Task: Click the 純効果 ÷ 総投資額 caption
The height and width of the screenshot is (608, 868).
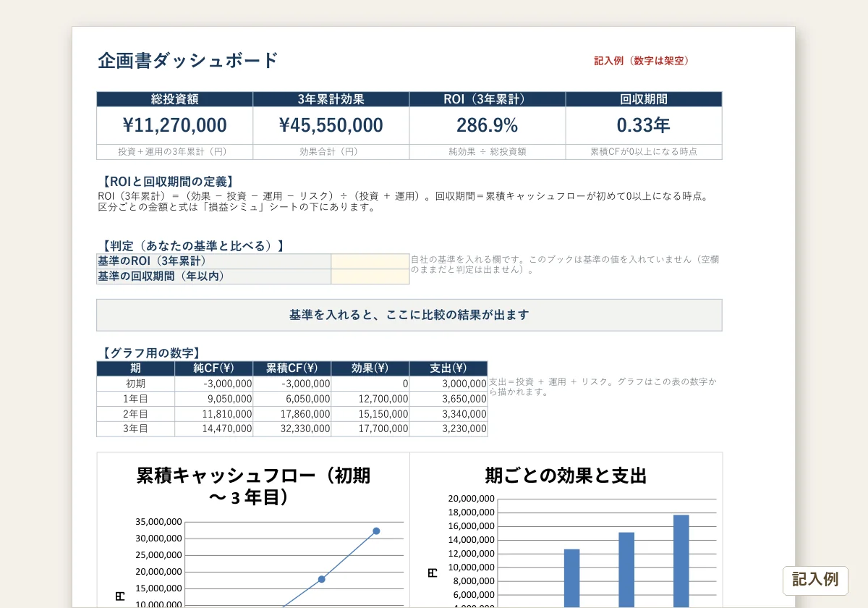Action: coord(488,152)
